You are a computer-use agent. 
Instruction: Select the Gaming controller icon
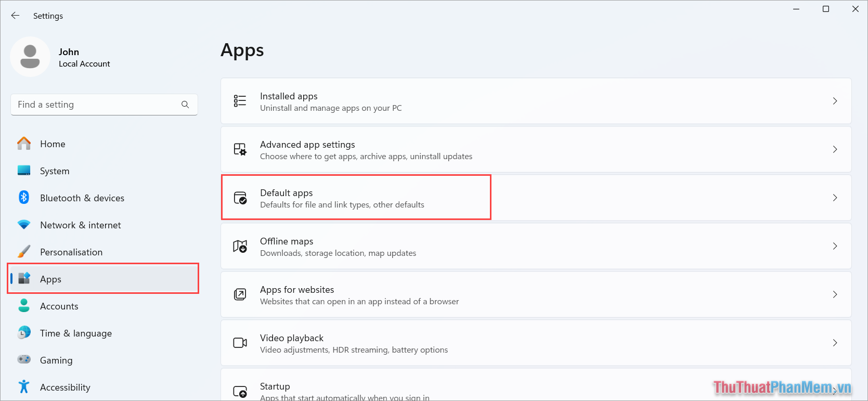[24, 360]
